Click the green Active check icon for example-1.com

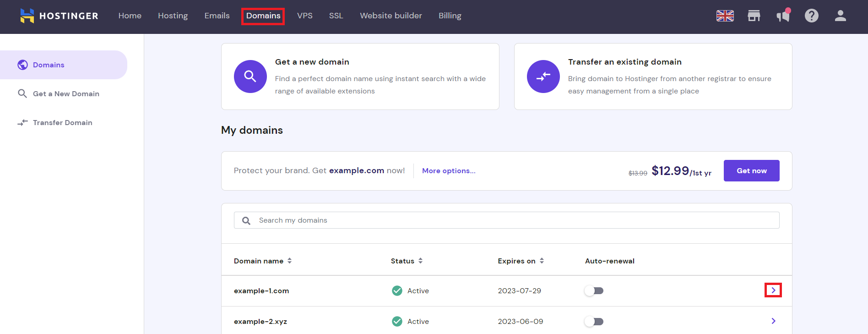pyautogui.click(x=397, y=290)
